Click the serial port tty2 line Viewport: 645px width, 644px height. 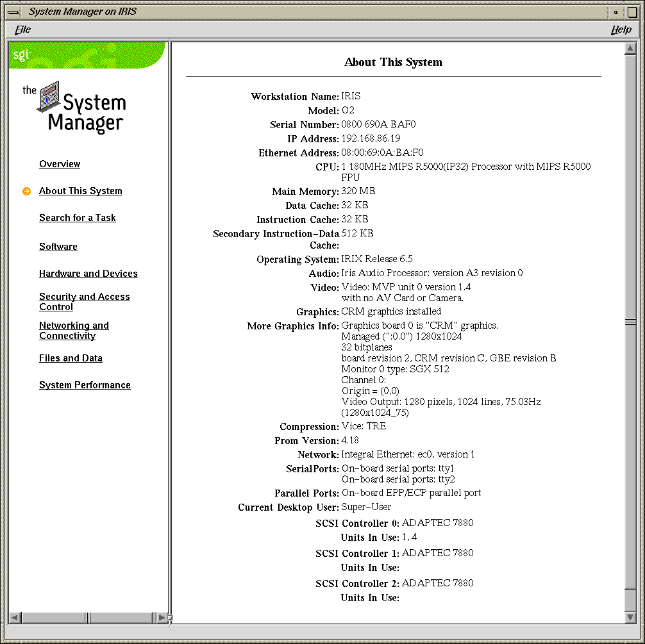coord(398,479)
